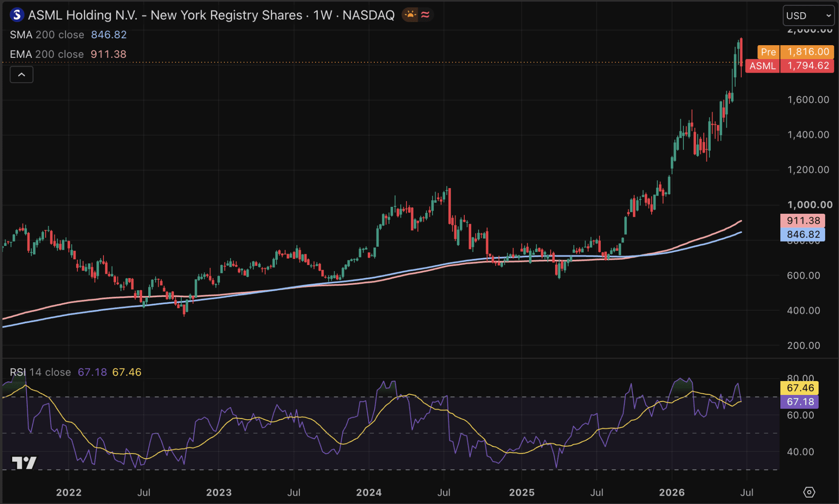Click the 40.00 RSI axis label
This screenshot has width=839, height=504.
[801, 452]
